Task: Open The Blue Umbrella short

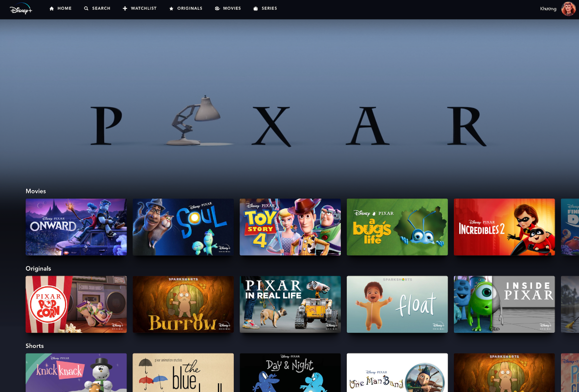Action: pos(183,373)
